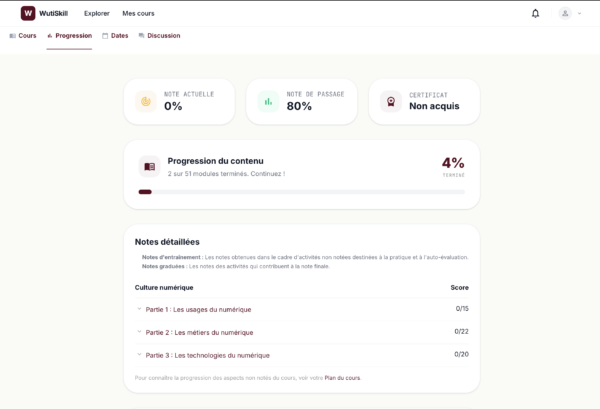Click the user avatar icon

click(x=565, y=13)
